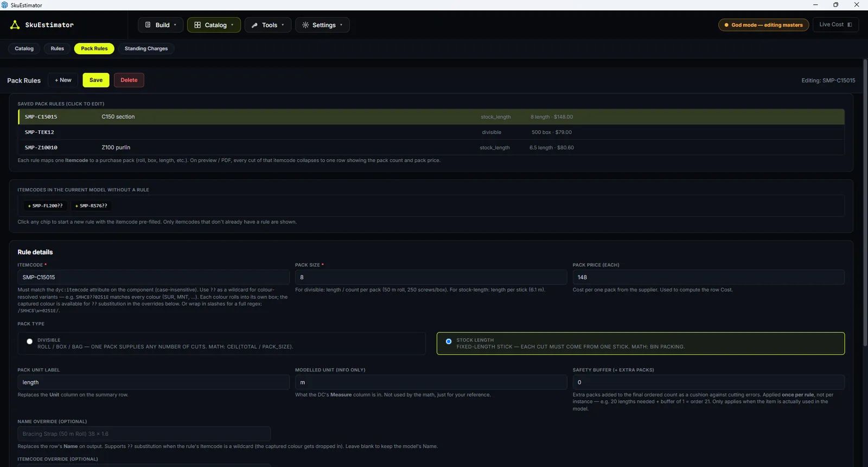Click the Build menu document icon
Viewport: 868px width, 467px height.
click(x=148, y=25)
